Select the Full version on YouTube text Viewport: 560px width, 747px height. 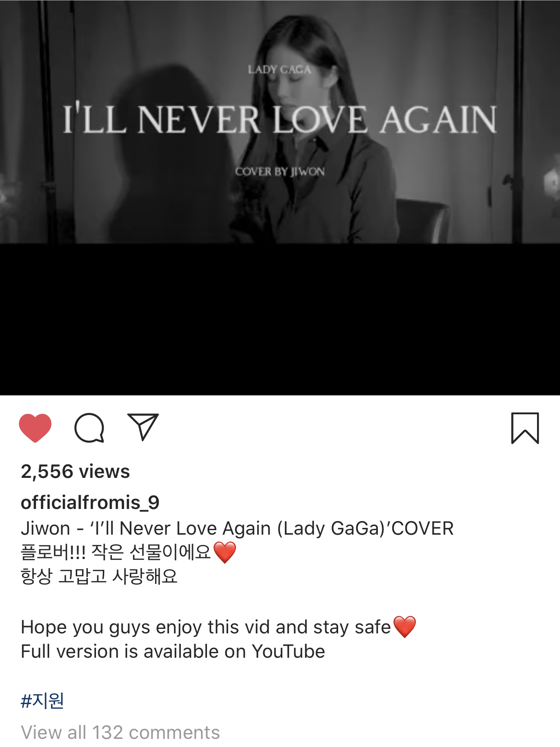point(173,652)
